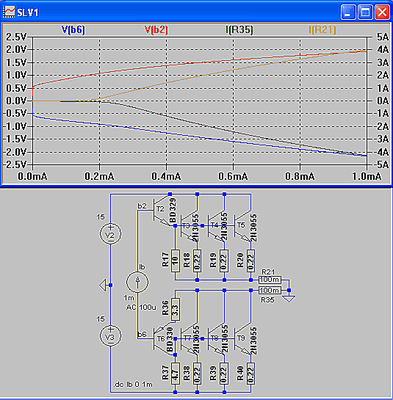Click the 2.5V left axis label
The image size is (393, 400).
pos(16,37)
